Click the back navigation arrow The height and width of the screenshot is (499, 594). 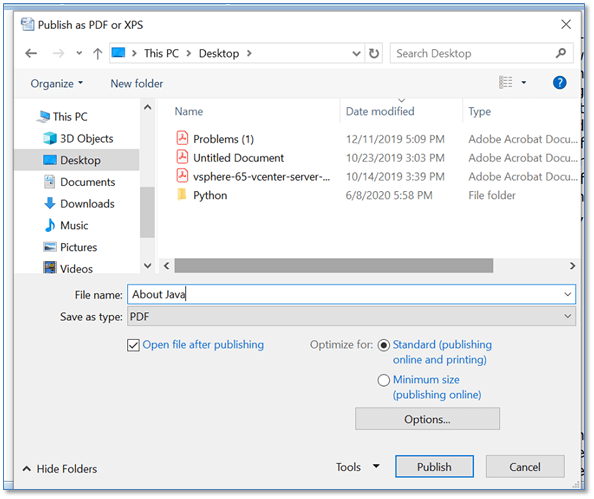click(x=31, y=53)
